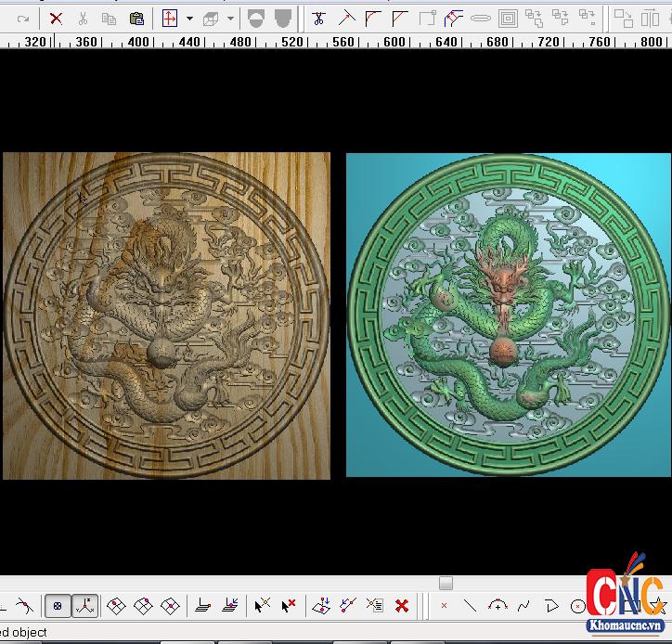Click the large red X in bottom toolbar
This screenshot has height=644, width=672.
point(402,606)
